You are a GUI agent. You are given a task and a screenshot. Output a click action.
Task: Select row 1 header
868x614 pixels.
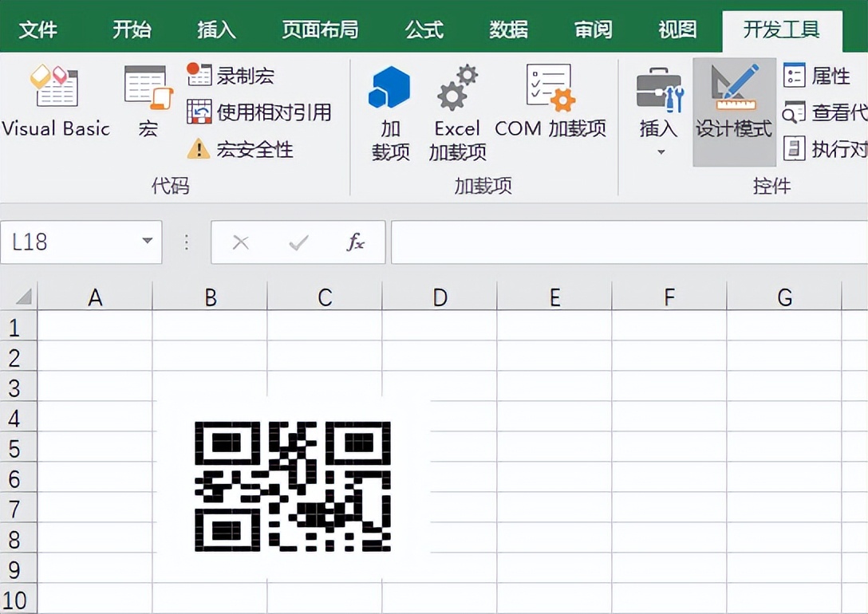pyautogui.click(x=18, y=326)
